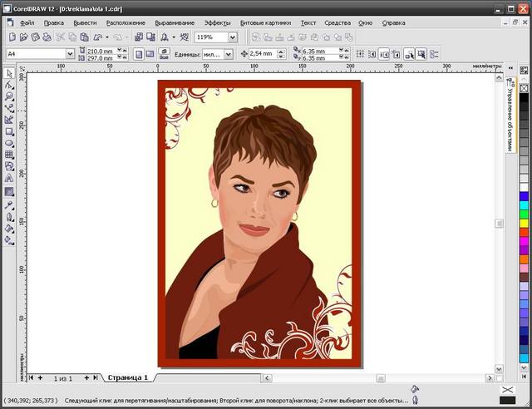Image resolution: width=532 pixels, height=409 pixels.
Task: Open a file with folder icon
Action: point(23,37)
